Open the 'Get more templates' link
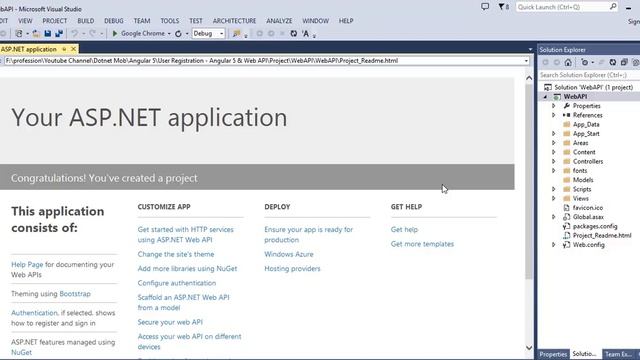The width and height of the screenshot is (640, 360). click(x=422, y=244)
